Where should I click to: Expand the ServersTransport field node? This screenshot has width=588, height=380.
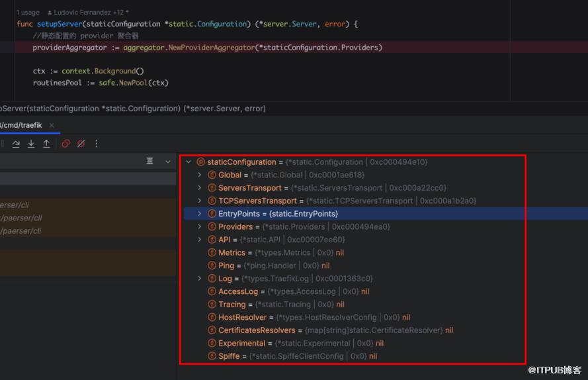pos(200,188)
